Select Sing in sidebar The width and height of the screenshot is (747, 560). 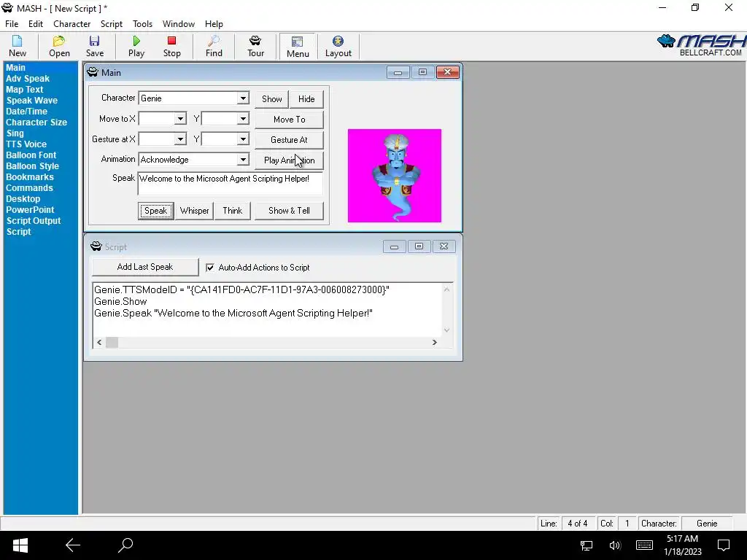(x=15, y=133)
